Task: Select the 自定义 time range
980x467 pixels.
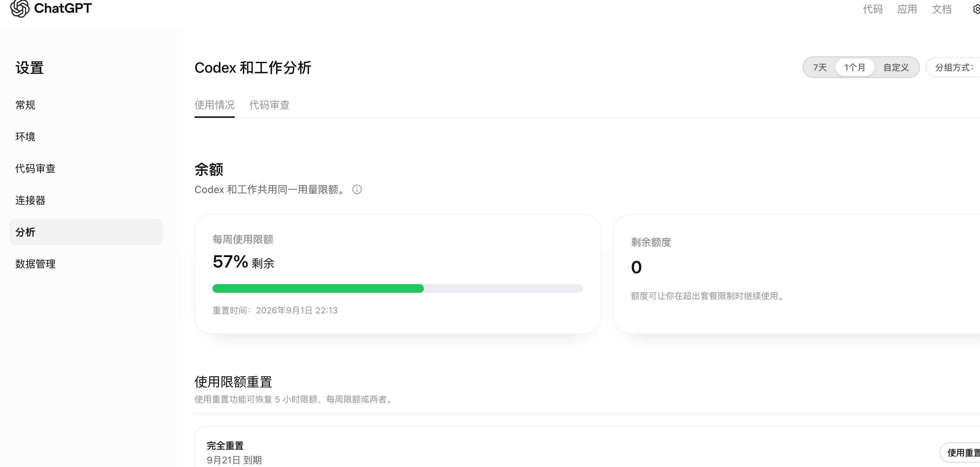Action: (896, 68)
